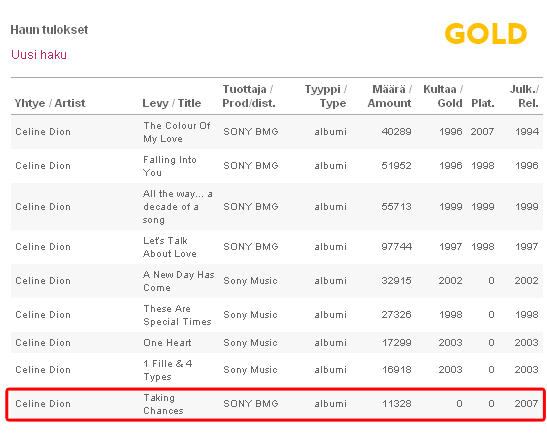Select Let's Talk About Love row

point(277,247)
